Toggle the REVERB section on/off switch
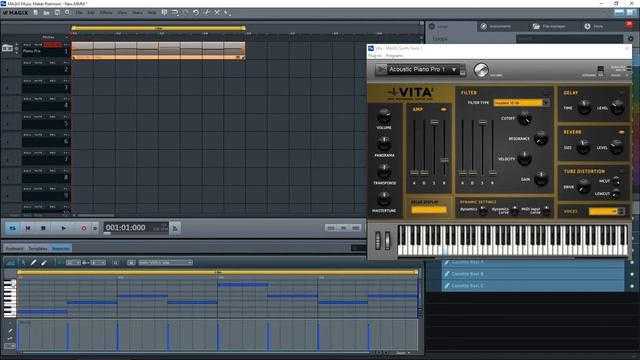The height and width of the screenshot is (360, 640). tap(622, 132)
